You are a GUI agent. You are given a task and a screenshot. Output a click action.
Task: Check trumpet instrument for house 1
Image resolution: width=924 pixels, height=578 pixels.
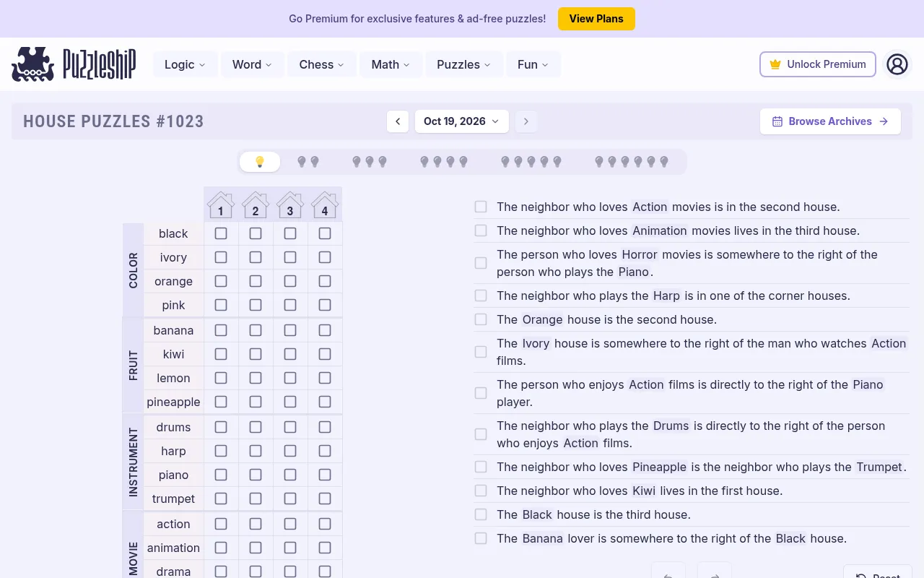click(221, 499)
